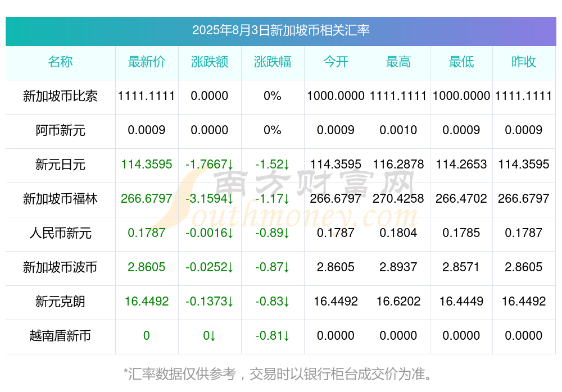The height and width of the screenshot is (392, 562).
Task: Click the row name 新加坡币比索
Action: (x=60, y=96)
